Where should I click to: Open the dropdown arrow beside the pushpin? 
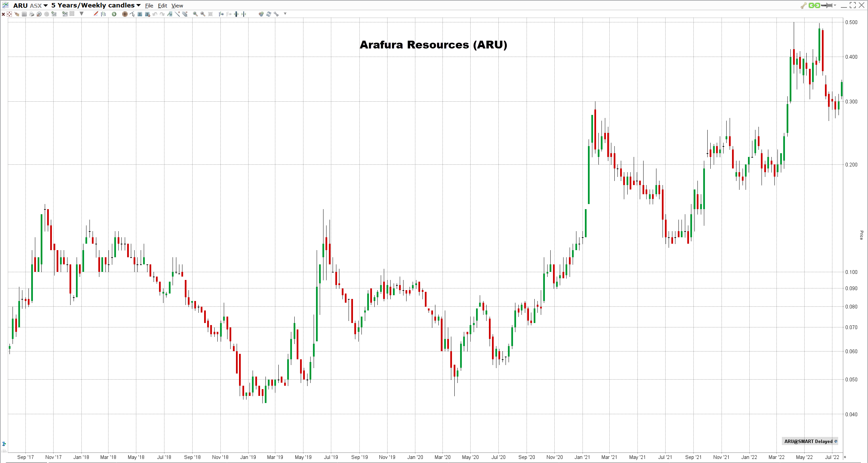[x=835, y=5]
